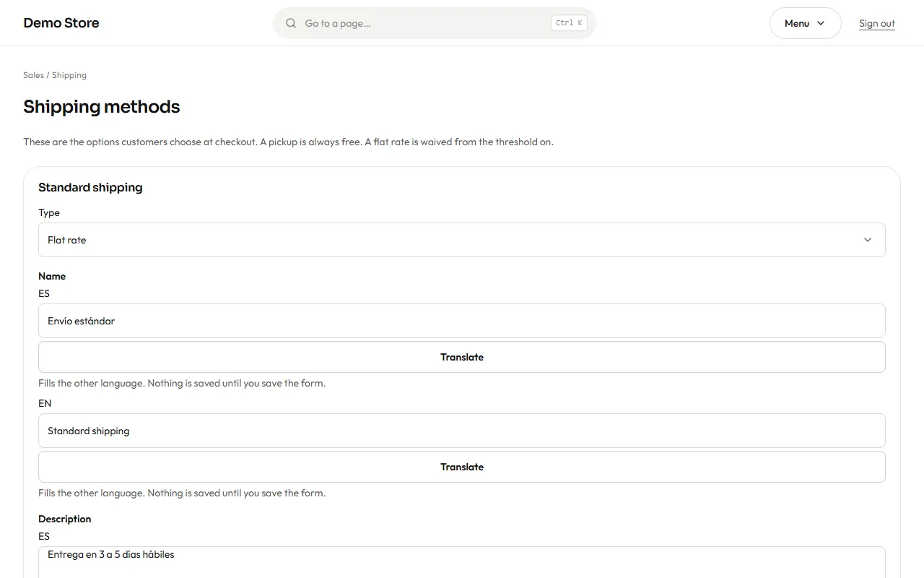Viewport: 924px width, 578px height.
Task: Click the Standard shipping card title
Action: click(x=90, y=188)
